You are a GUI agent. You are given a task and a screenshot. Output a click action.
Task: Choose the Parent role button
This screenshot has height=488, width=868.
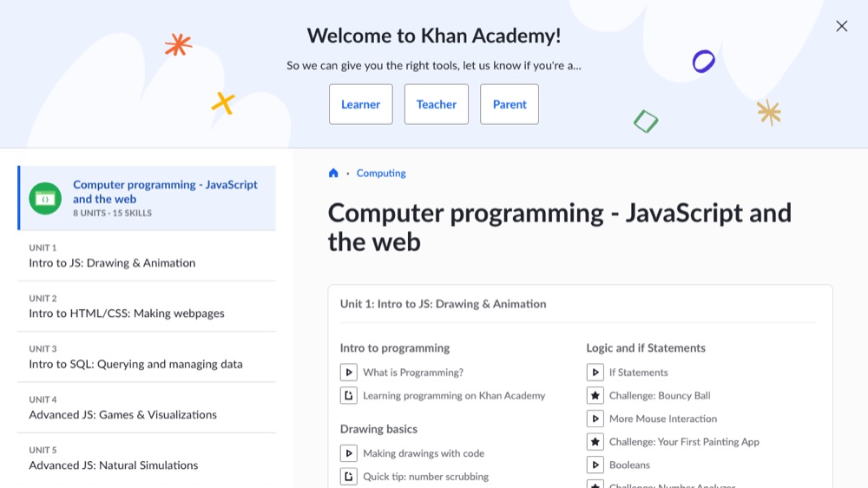click(x=510, y=104)
